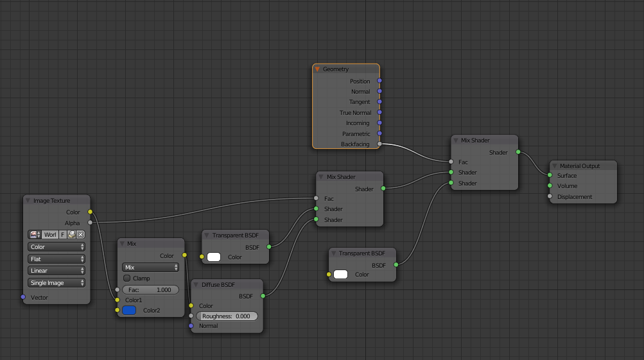The width and height of the screenshot is (644, 360).
Task: Select the True Normal output socket
Action: coord(379,112)
